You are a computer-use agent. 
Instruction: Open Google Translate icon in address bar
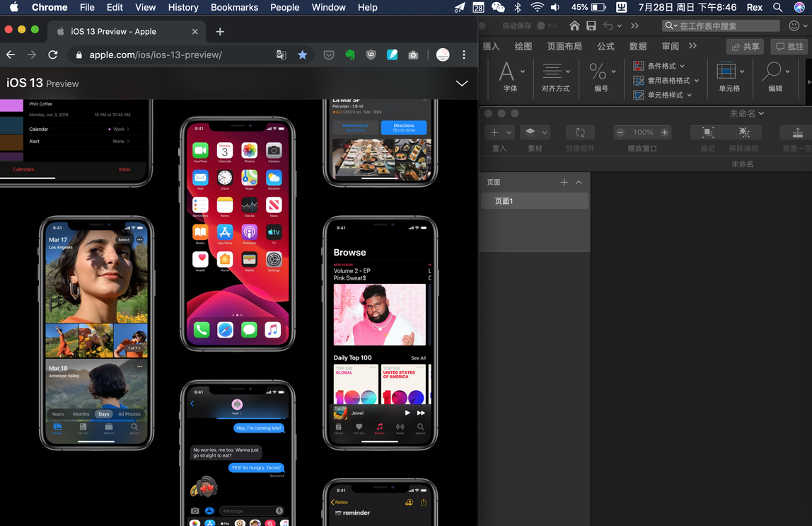click(x=282, y=55)
